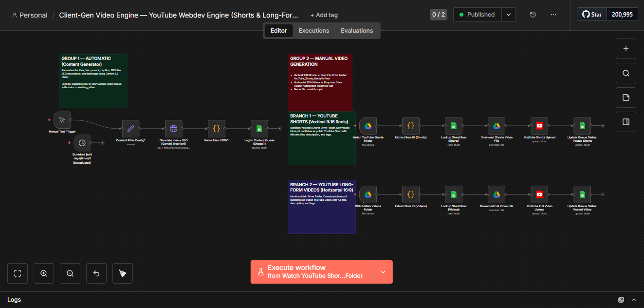Open the Extract Row ID (Shorts) node
Image resolution: width=644 pixels, height=308 pixels.
pos(411,126)
